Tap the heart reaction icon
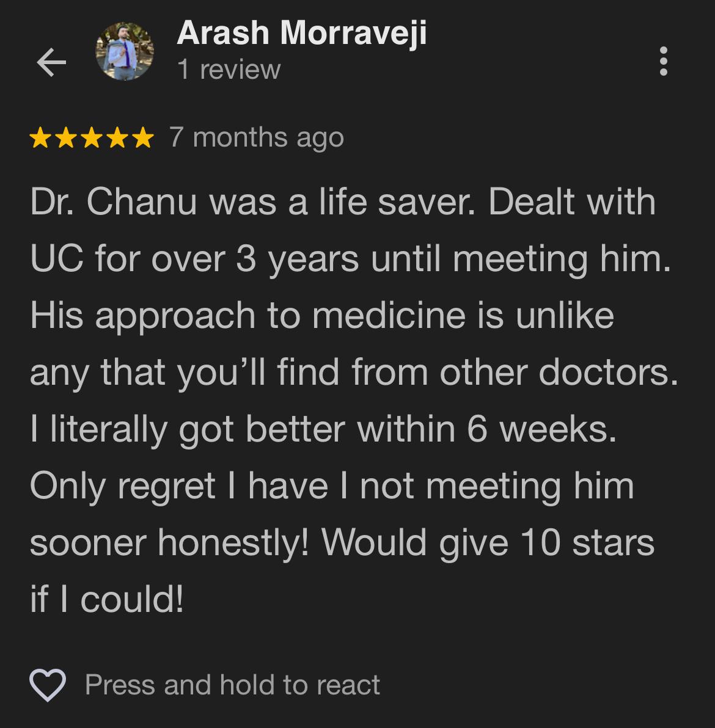 coord(48,685)
